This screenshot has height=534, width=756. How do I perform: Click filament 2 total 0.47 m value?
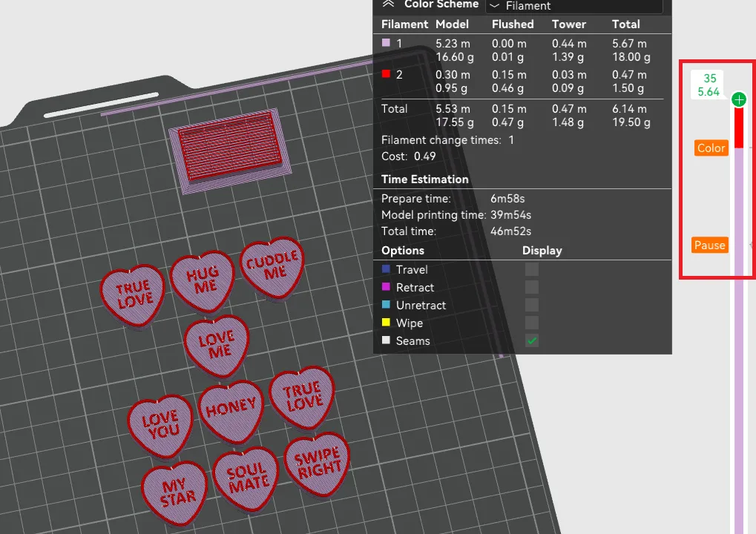pyautogui.click(x=629, y=75)
